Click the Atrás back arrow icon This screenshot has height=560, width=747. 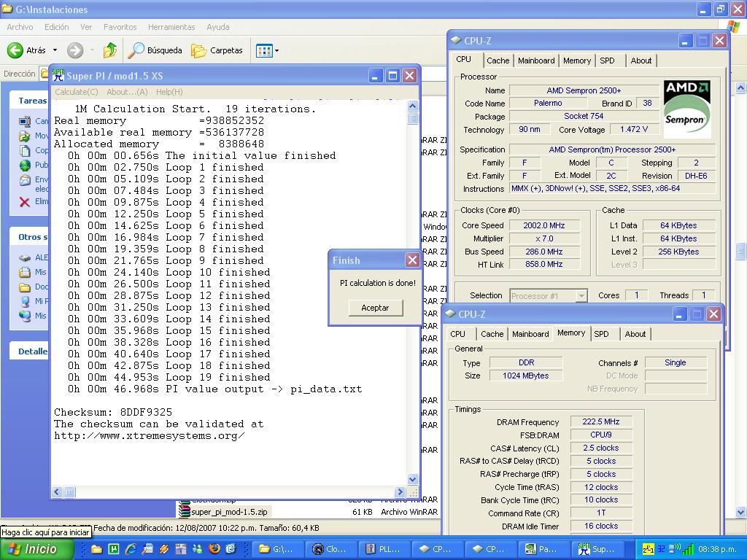[x=15, y=50]
